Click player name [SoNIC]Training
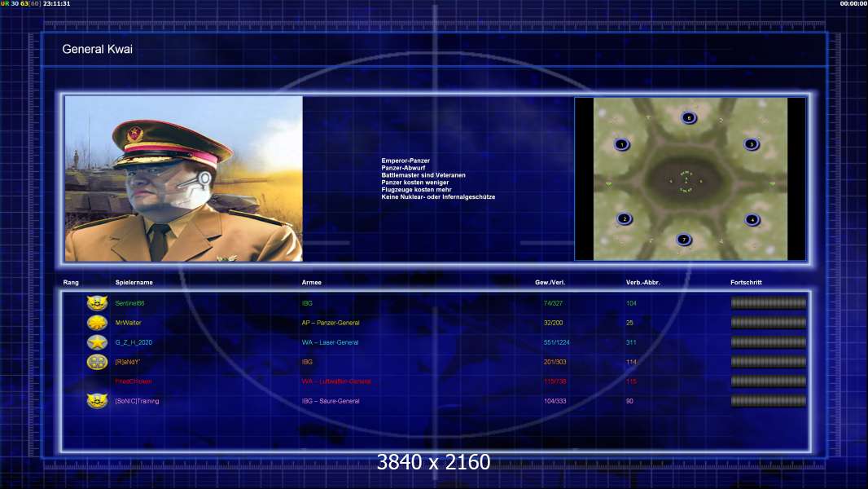 coord(137,401)
